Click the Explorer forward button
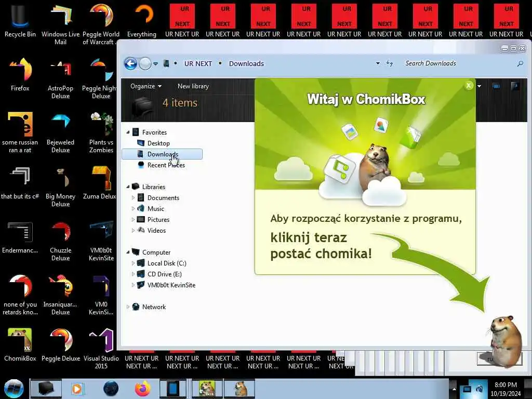 click(x=145, y=63)
